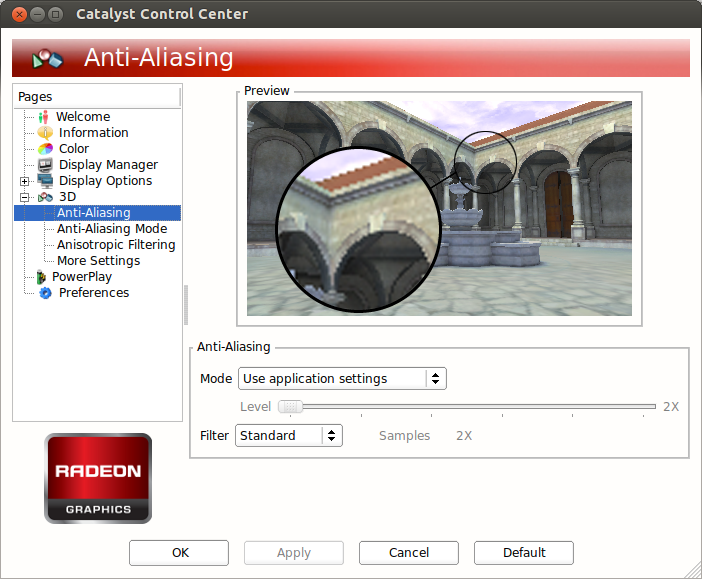Click the OK button
The height and width of the screenshot is (579, 702).
179,553
